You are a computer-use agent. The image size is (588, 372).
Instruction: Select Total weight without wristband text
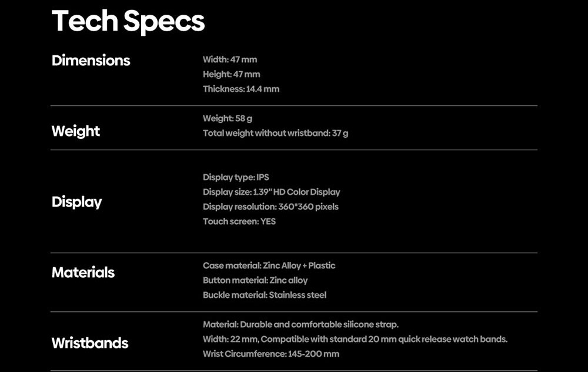click(275, 133)
